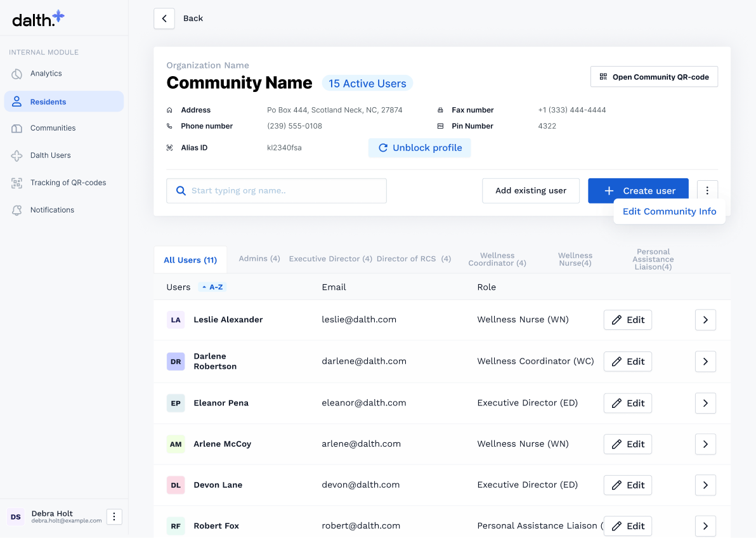Image resolution: width=756 pixels, height=538 pixels.
Task: Expand Leslie Alexander's row with chevron
Action: tap(705, 320)
